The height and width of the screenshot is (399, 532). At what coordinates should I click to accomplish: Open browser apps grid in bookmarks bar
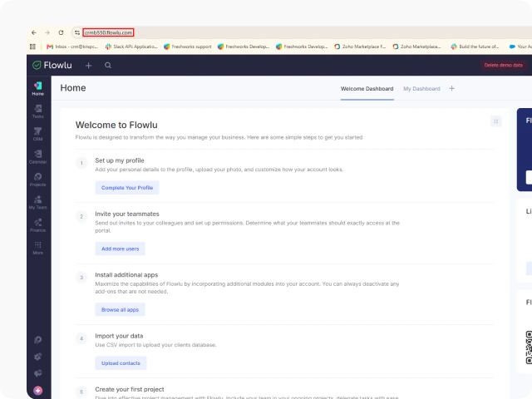pyautogui.click(x=32, y=47)
